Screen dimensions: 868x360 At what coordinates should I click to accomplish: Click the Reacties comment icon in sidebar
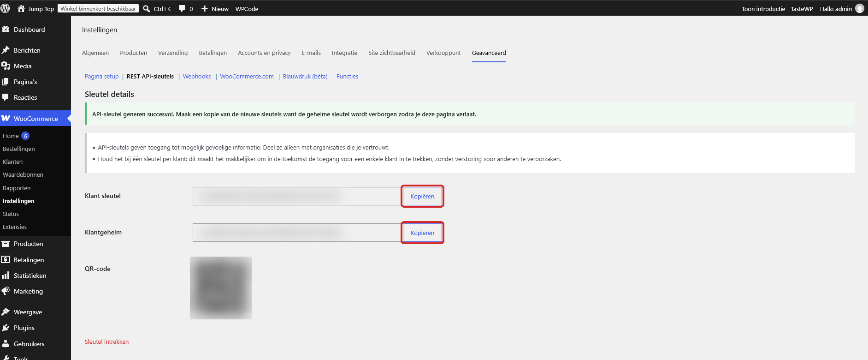6,97
